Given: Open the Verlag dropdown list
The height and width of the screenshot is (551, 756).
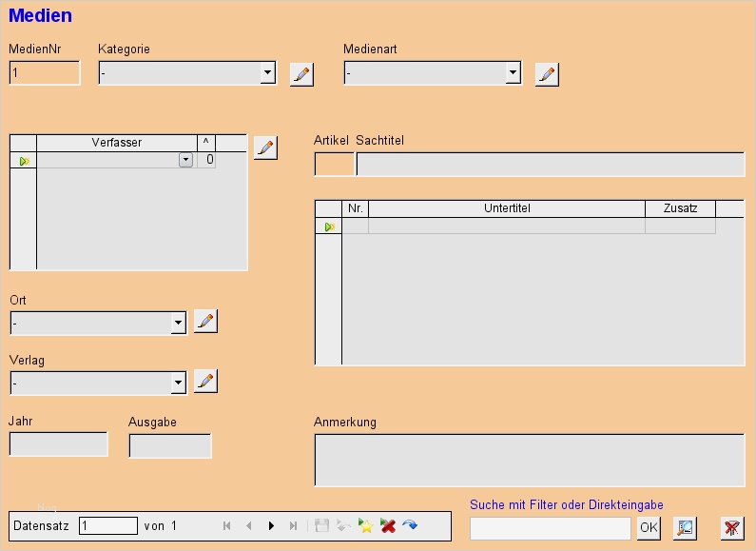Looking at the screenshot, I should click(179, 384).
